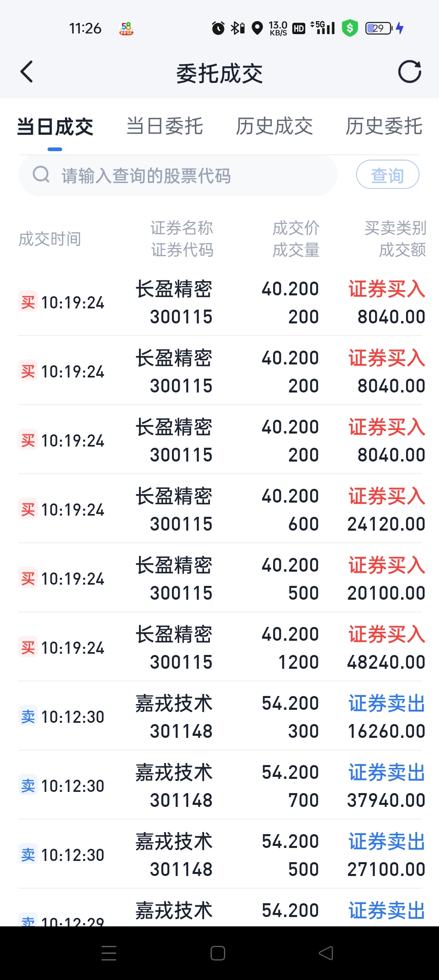Viewport: 439px width, 980px height.
Task: Open the 长盈精密 trade with 1200 shares
Action: point(219,647)
